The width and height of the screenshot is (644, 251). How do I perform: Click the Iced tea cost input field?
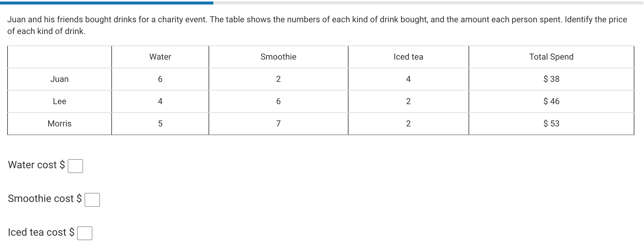(85, 233)
